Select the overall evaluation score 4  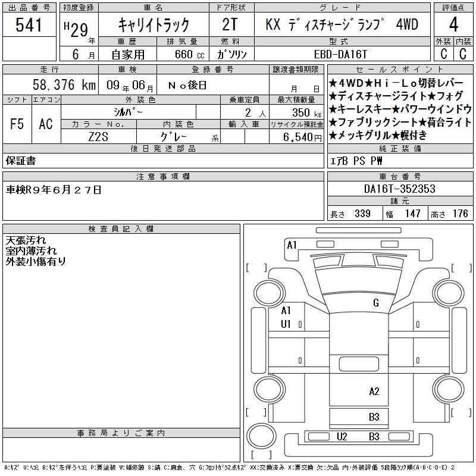[453, 24]
